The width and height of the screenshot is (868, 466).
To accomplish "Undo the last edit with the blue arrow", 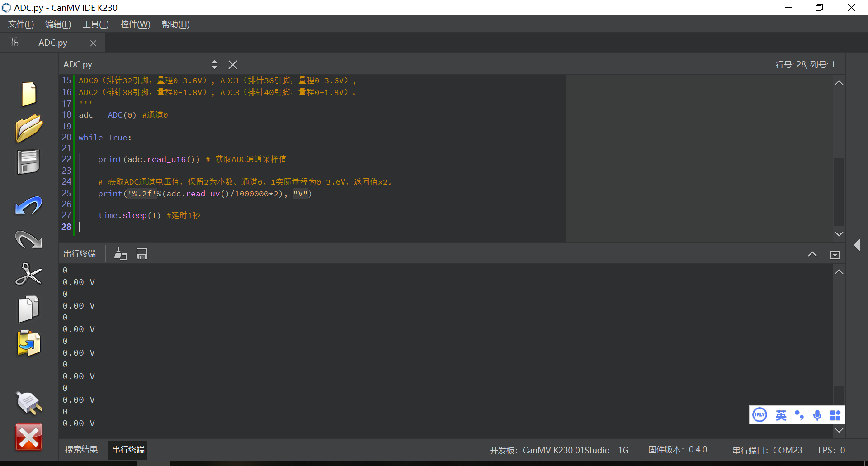I will coord(29,205).
